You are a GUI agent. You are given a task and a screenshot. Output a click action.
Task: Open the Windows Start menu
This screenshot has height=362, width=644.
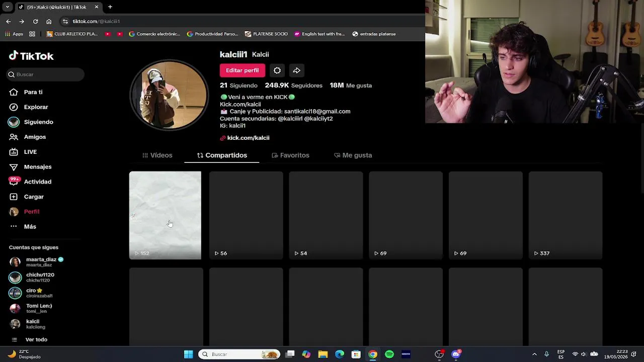click(x=188, y=354)
